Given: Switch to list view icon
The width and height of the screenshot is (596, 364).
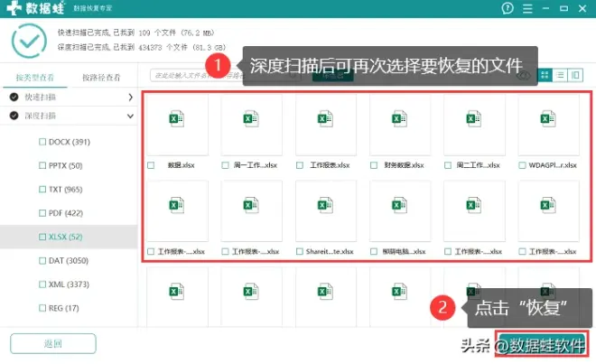Looking at the screenshot, I should click(x=560, y=75).
